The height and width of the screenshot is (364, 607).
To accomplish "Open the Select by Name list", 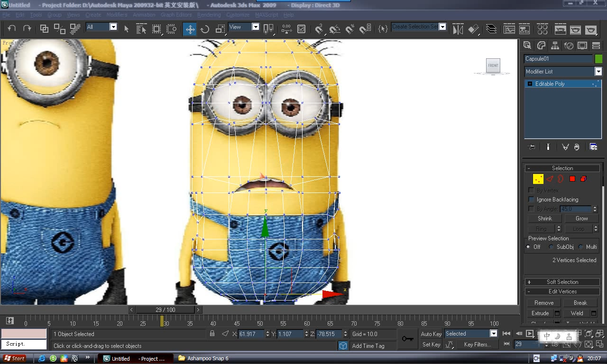I will [141, 29].
